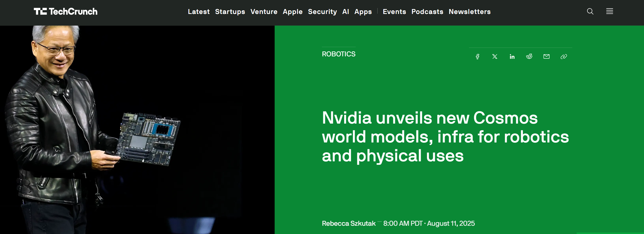Share article on Facebook
The height and width of the screenshot is (234, 644).
[x=478, y=57]
